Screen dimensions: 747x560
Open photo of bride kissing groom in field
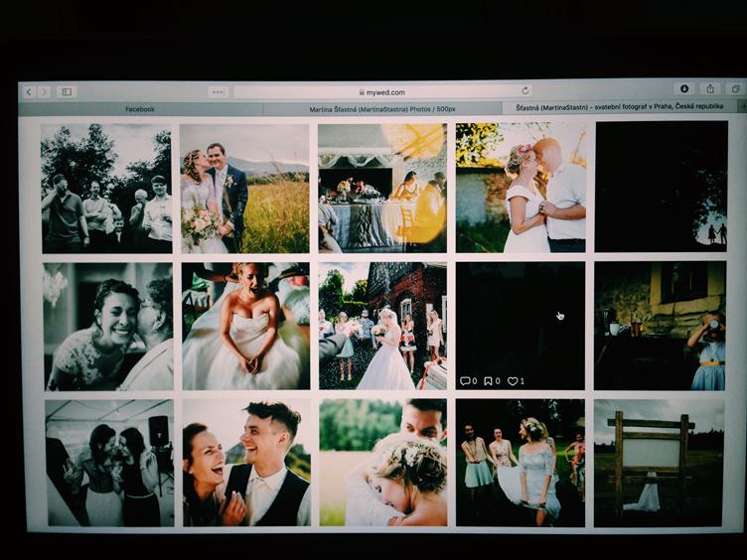[x=244, y=189]
